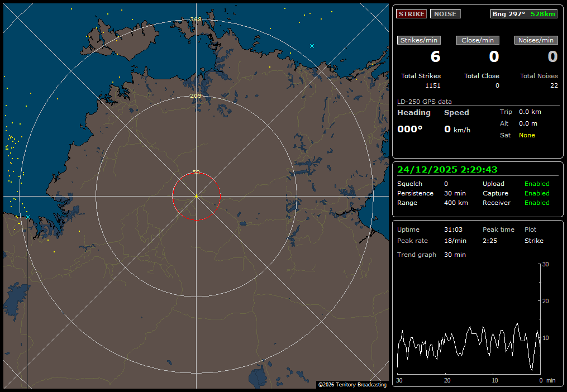
Task: Click the 209 range ring label
Action: (x=196, y=96)
